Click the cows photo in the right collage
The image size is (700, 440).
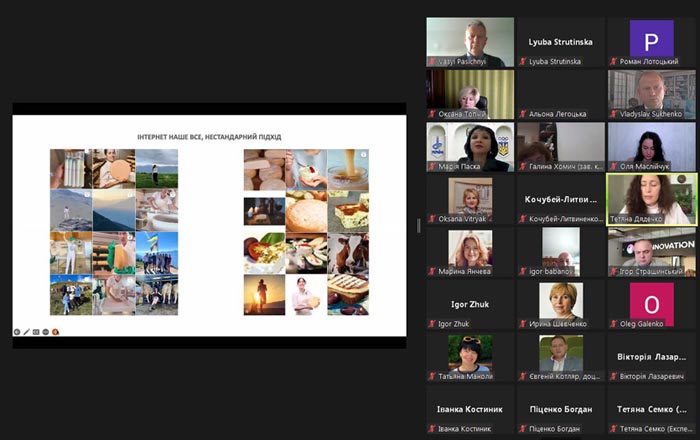click(348, 253)
